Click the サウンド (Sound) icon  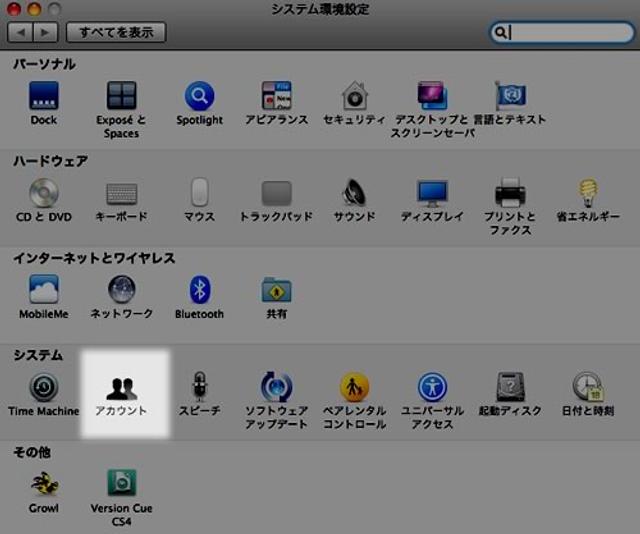pos(354,193)
